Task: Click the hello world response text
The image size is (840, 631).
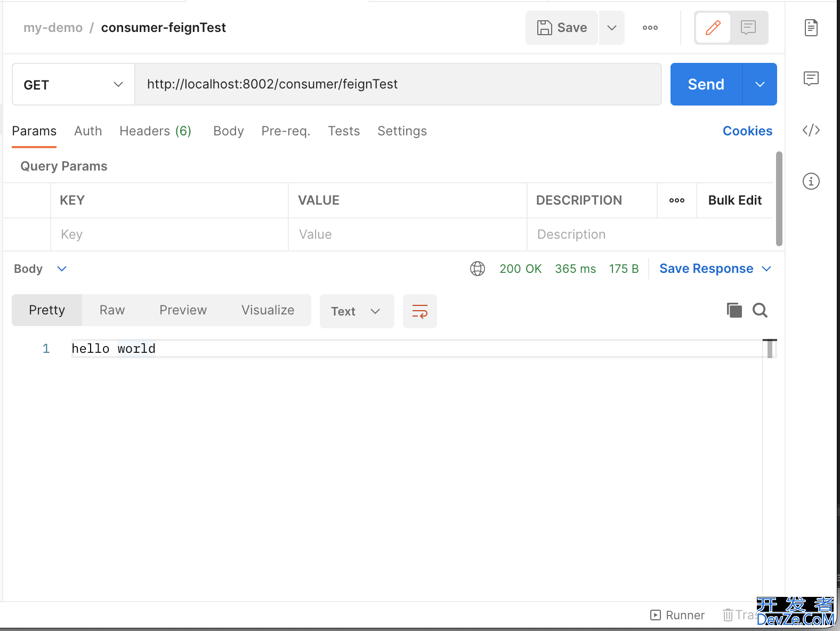Action: (x=114, y=349)
